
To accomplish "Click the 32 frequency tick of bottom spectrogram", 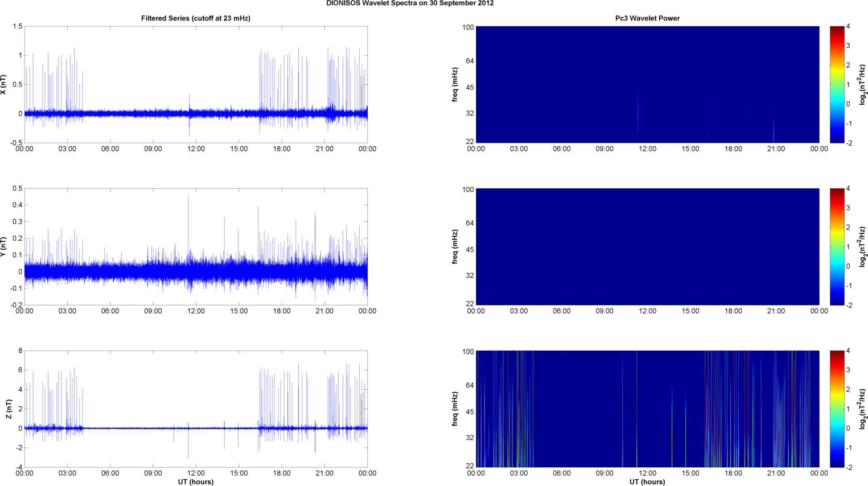I will point(469,438).
